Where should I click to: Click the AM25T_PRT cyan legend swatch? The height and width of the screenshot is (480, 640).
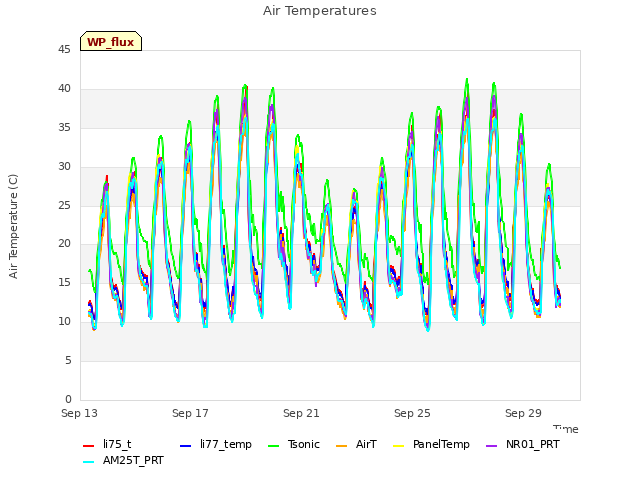[x=89, y=462]
